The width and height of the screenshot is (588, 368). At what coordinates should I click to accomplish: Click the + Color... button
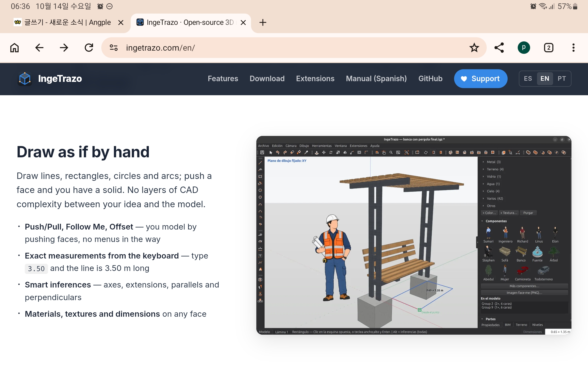(x=489, y=213)
